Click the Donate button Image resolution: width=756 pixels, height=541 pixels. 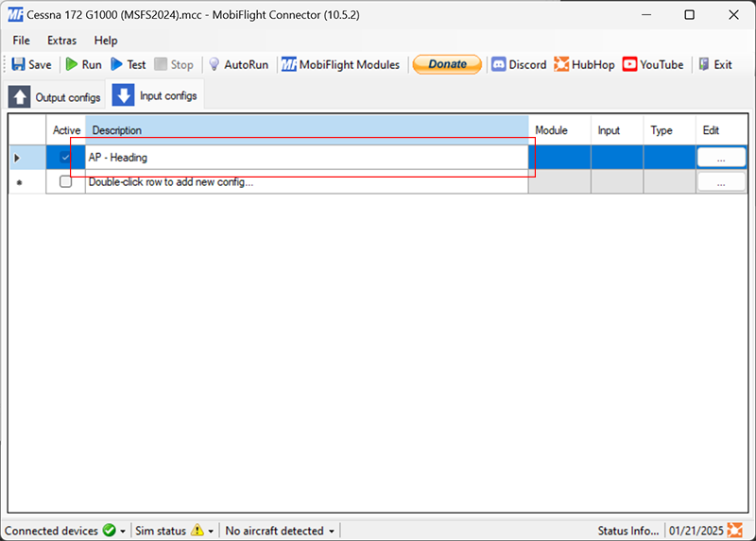click(447, 64)
